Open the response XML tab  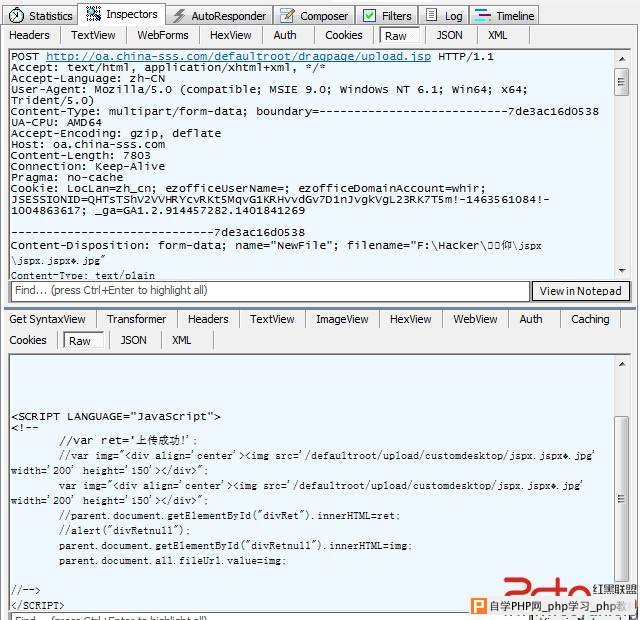(182, 340)
